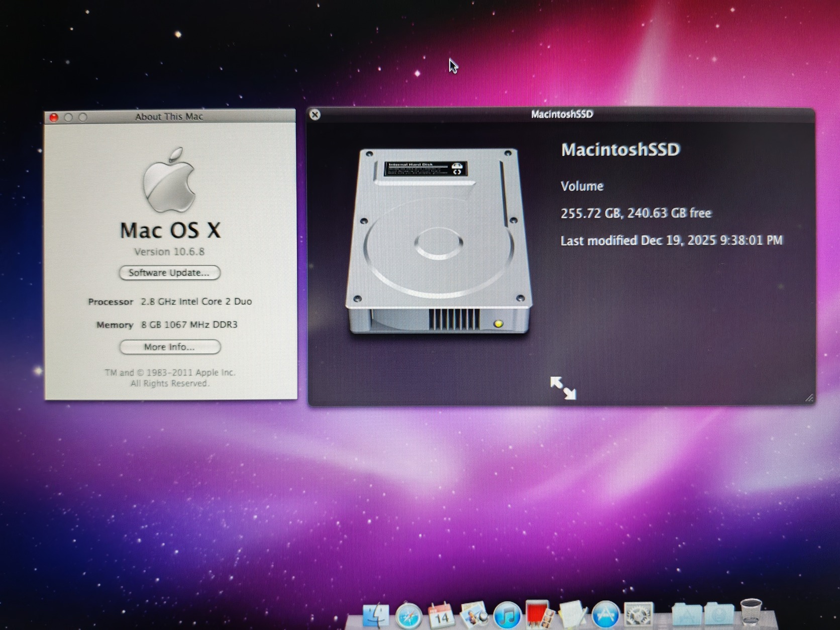The height and width of the screenshot is (630, 840).
Task: Open TextEdit from the Dock
Action: pyautogui.click(x=573, y=615)
